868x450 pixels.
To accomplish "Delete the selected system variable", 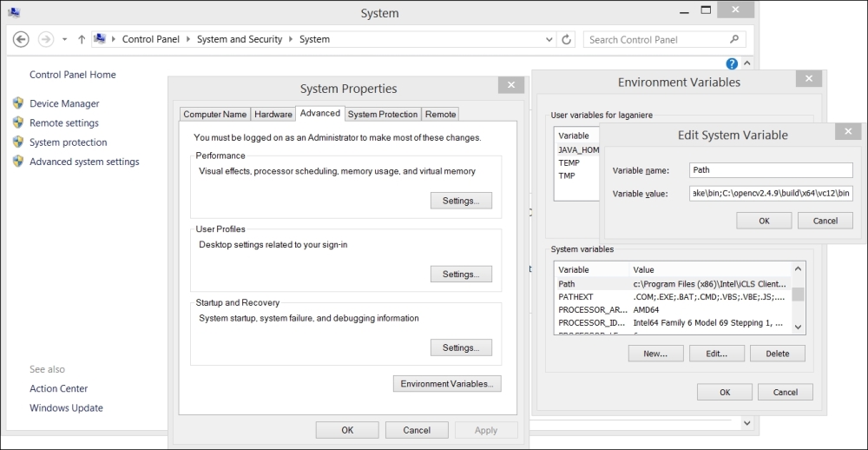I will click(x=777, y=354).
